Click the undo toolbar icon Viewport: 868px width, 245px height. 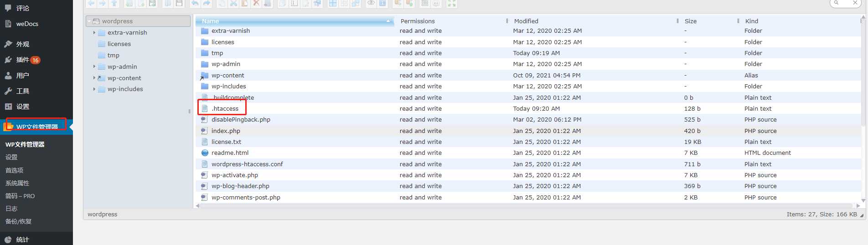pos(195,3)
